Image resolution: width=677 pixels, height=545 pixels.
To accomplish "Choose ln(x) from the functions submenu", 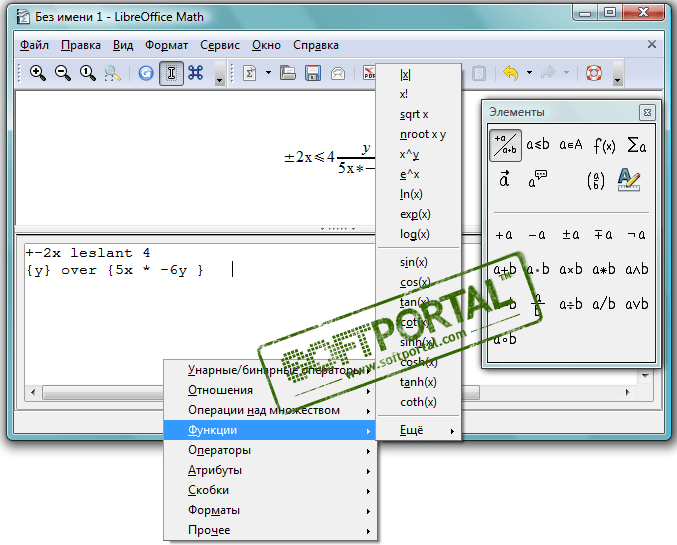I will 418,194.
